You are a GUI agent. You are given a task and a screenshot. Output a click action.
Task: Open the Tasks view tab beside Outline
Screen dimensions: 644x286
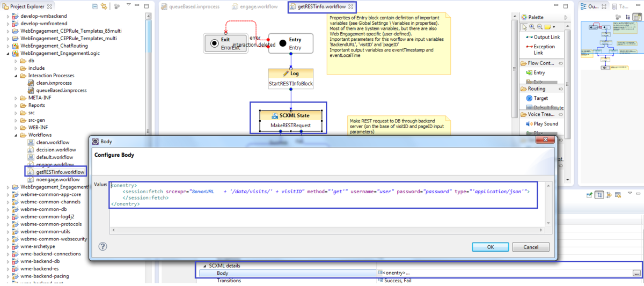tap(620, 6)
